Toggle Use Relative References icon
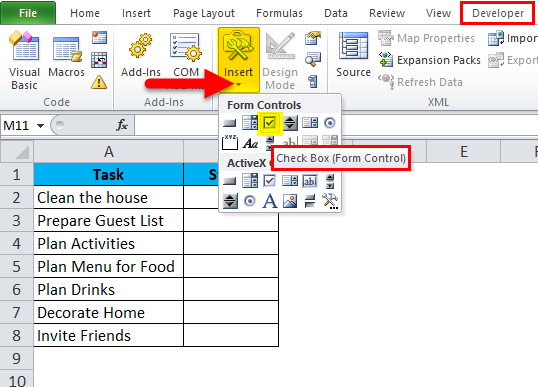Viewport: 538px width, 387px height. point(99,60)
